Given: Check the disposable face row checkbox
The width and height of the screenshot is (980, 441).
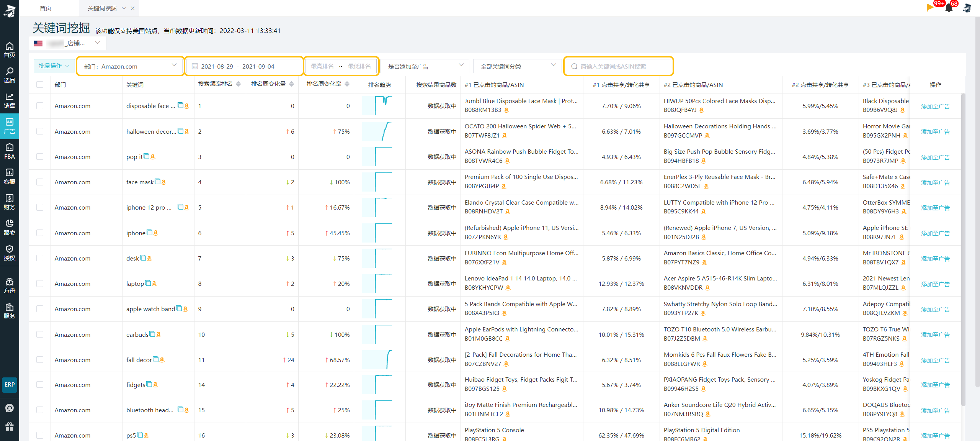Looking at the screenshot, I should click(x=40, y=106).
